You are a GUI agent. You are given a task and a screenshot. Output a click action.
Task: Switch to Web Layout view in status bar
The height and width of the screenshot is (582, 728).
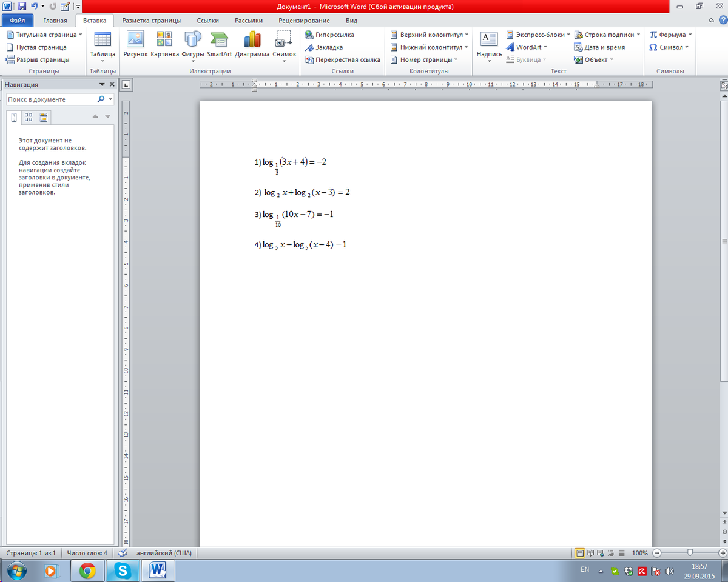(600, 553)
